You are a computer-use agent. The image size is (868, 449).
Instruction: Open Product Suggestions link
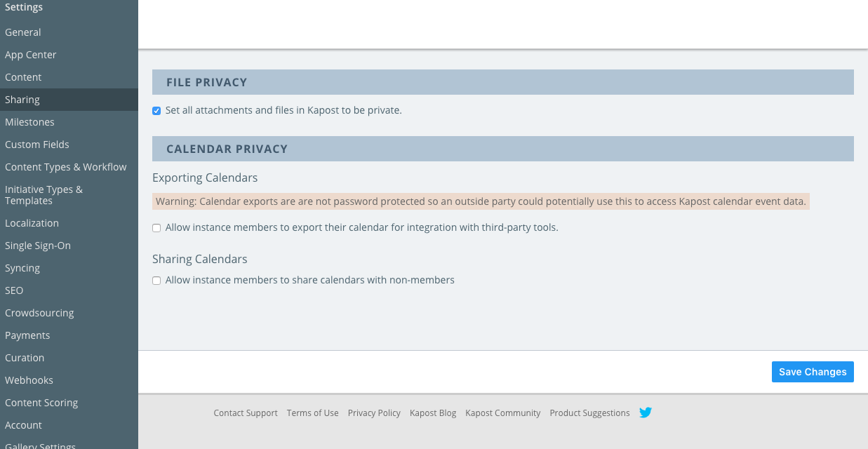(x=590, y=413)
